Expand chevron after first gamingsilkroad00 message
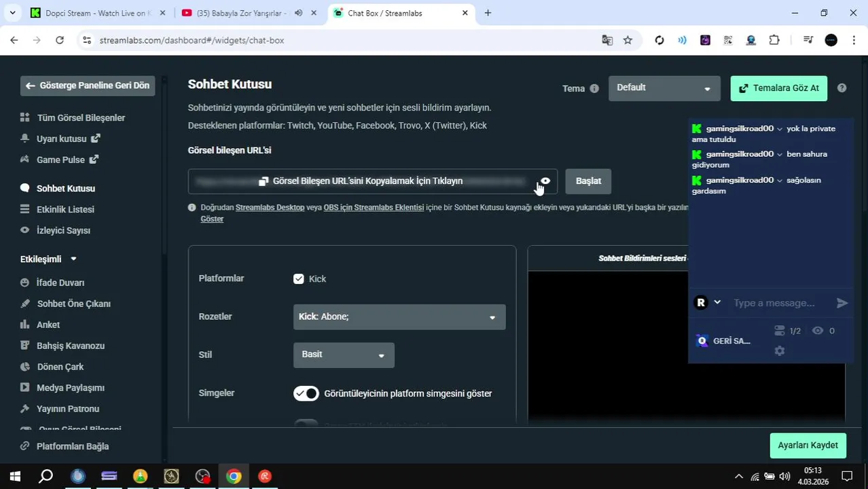This screenshot has width=868, height=489. click(780, 129)
